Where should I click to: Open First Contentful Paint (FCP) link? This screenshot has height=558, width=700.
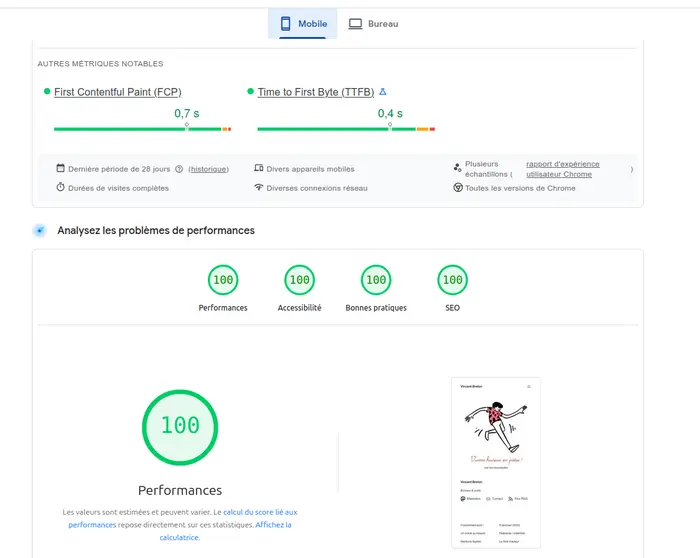[x=118, y=92]
